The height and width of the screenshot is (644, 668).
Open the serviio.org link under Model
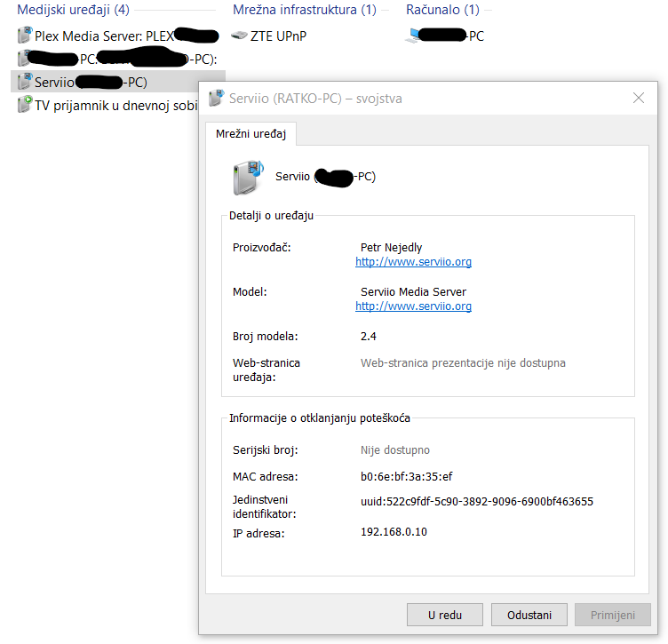[413, 306]
